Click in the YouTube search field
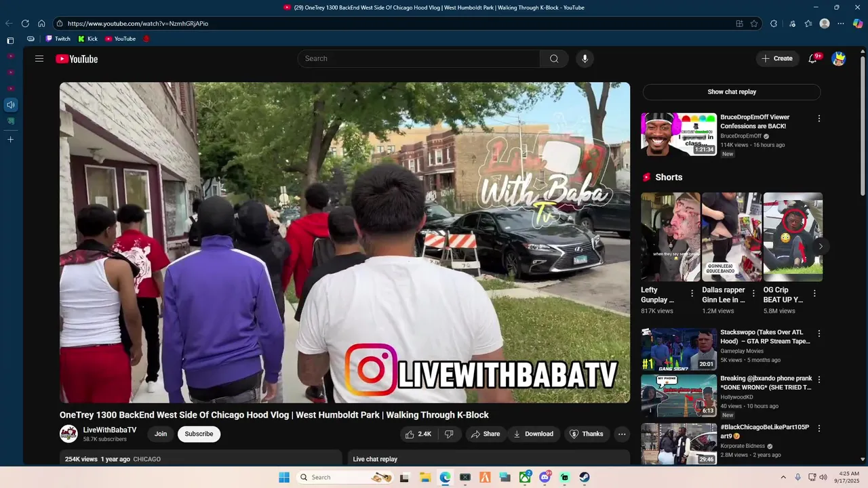The image size is (868, 488). (418, 59)
